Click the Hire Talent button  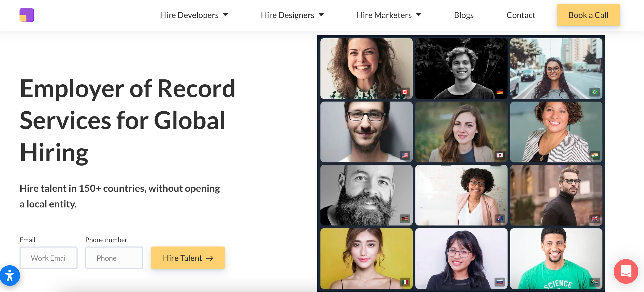pos(188,258)
